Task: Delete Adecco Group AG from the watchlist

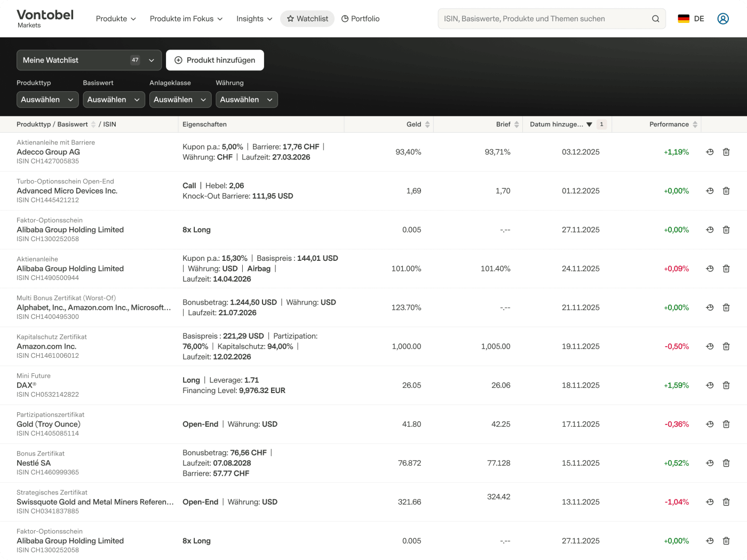Action: pyautogui.click(x=726, y=152)
